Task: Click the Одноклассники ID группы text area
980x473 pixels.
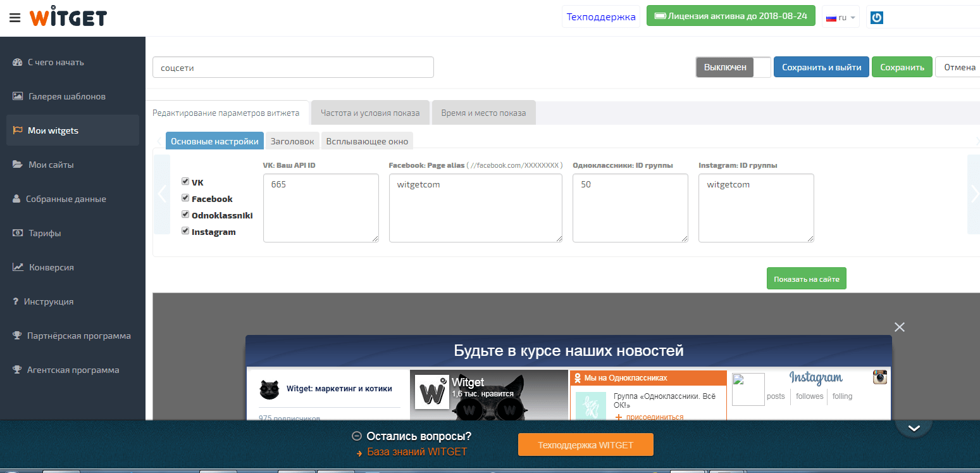Action: (x=630, y=208)
